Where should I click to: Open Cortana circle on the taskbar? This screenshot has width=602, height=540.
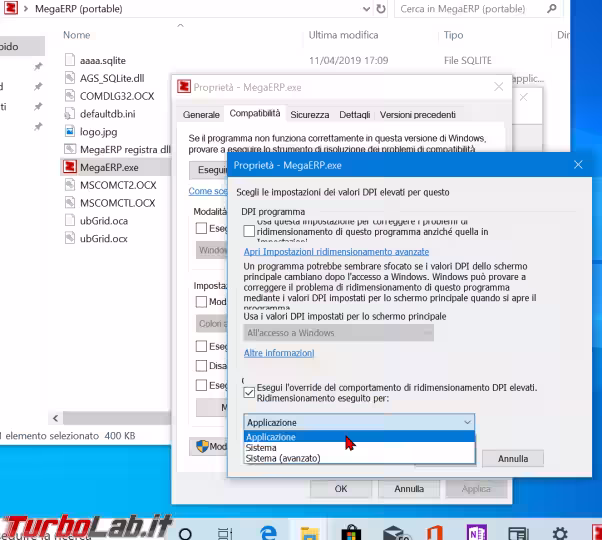tap(185, 533)
